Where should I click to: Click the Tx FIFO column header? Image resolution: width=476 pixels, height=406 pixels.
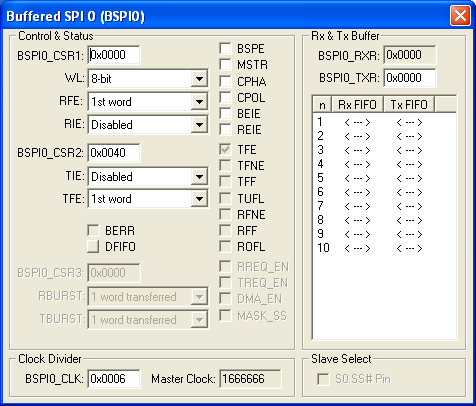click(409, 105)
